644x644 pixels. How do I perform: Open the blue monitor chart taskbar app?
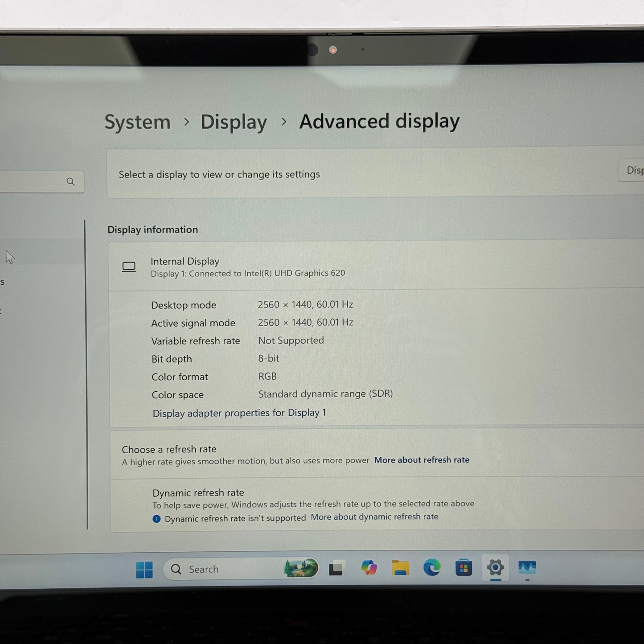(527, 567)
